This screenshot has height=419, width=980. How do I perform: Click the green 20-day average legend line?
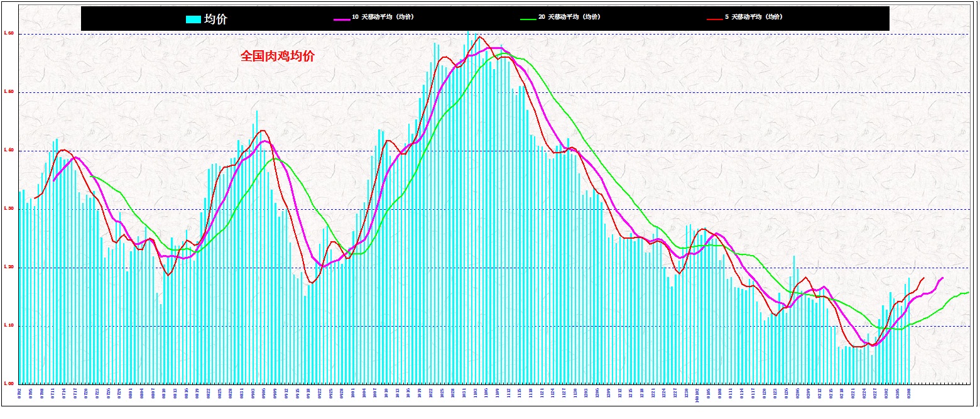(528, 19)
